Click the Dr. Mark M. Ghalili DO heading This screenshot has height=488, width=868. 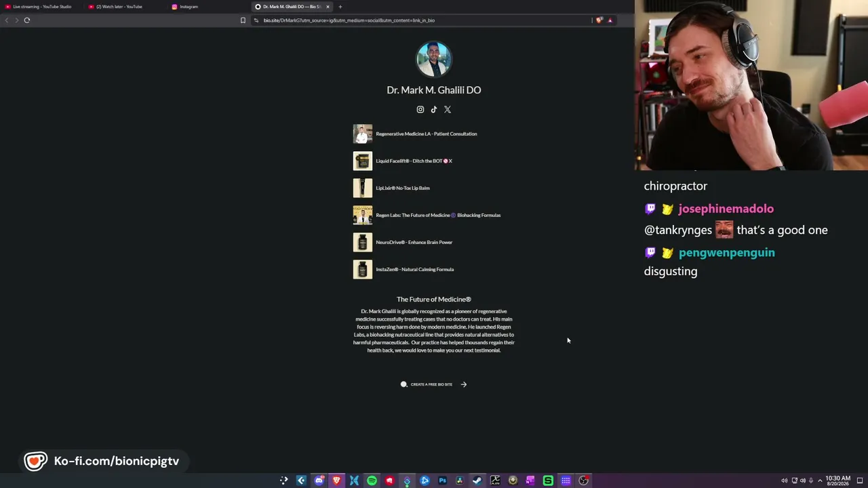pos(434,89)
